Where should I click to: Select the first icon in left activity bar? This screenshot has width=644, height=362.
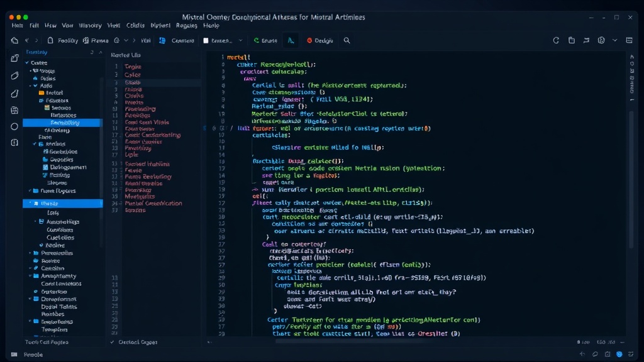pos(14,58)
